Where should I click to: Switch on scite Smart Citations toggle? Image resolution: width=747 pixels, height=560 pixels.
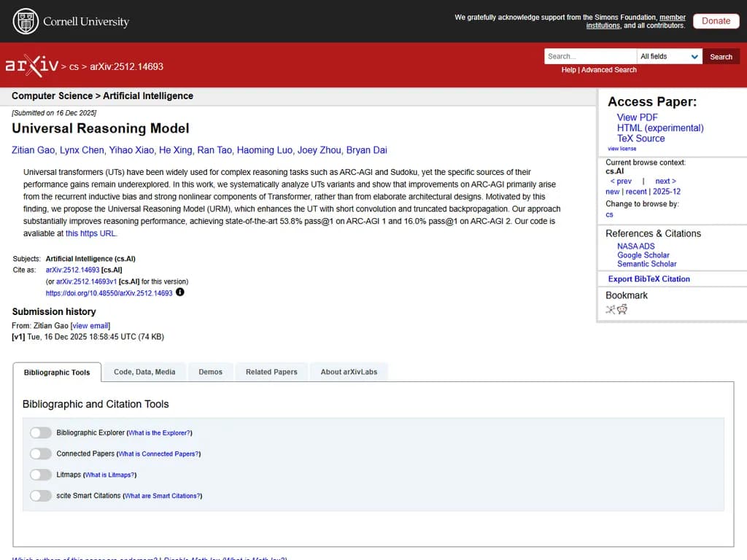(41, 496)
